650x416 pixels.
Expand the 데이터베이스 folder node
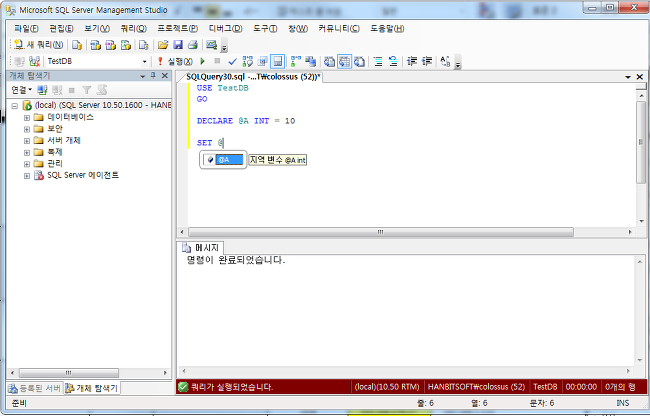(x=27, y=118)
